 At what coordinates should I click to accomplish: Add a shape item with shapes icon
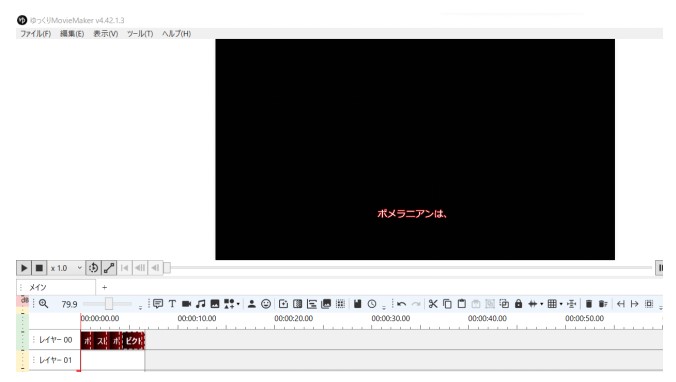pos(229,304)
